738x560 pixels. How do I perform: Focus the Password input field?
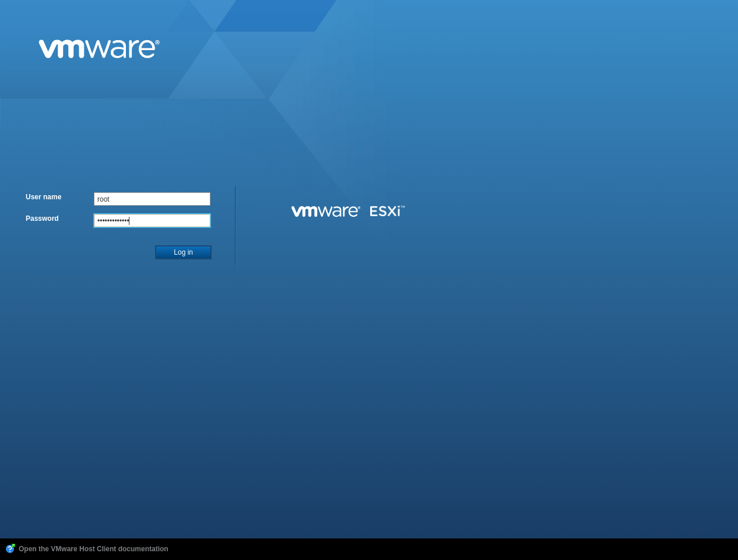point(152,220)
